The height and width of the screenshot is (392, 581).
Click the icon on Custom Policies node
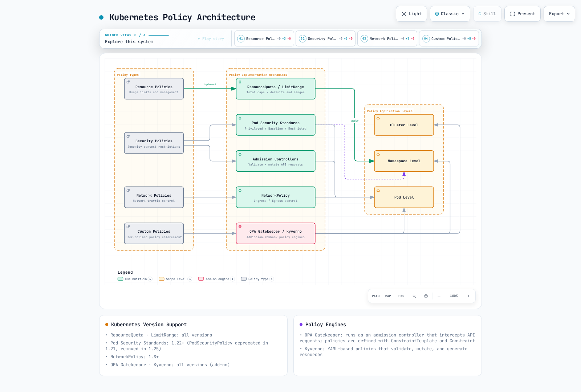pos(128,226)
